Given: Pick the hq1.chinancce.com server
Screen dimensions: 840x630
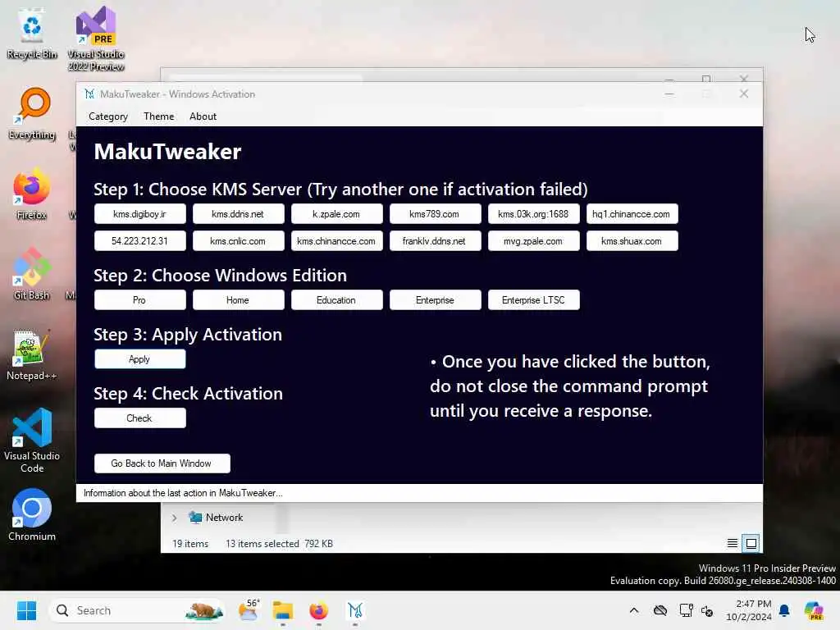Looking at the screenshot, I should pos(632,214).
